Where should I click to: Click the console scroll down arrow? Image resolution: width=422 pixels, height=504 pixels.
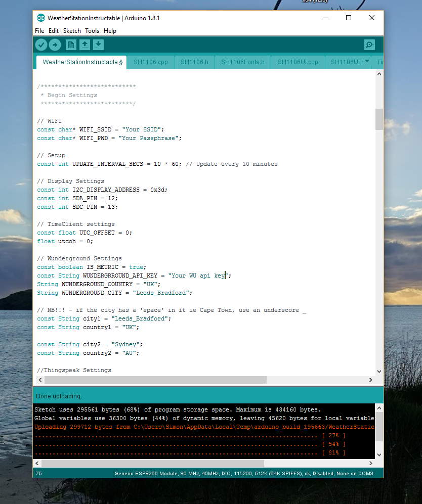point(379,455)
